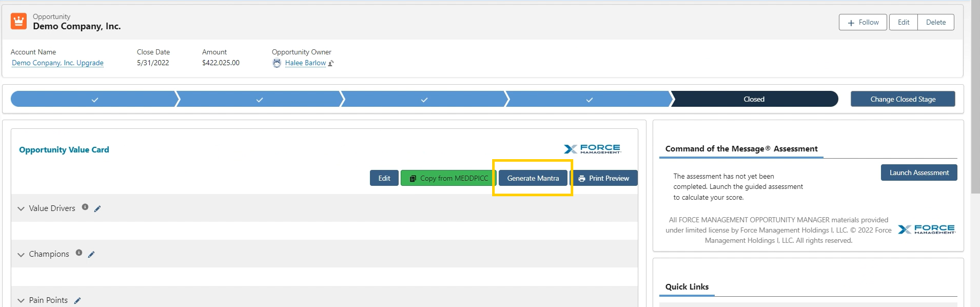Click the pencil edit icon for Value Drivers

click(97, 208)
